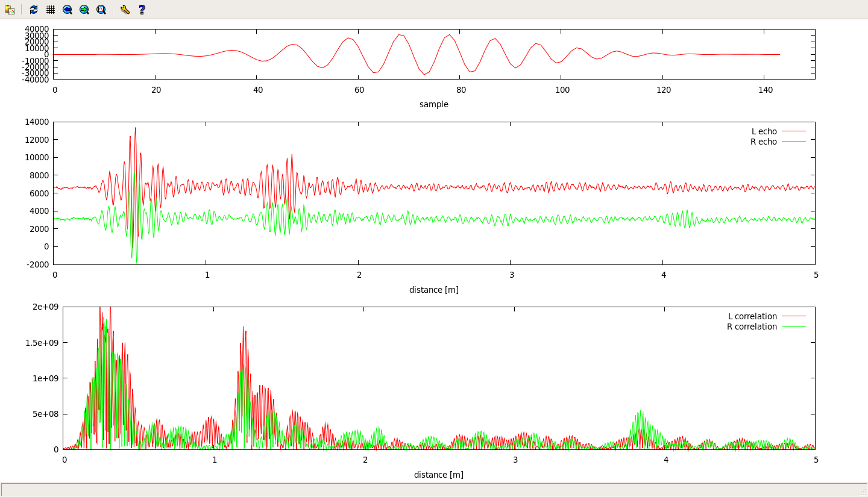Apply the previous zoom settings
This screenshot has width=868, height=497.
point(68,10)
